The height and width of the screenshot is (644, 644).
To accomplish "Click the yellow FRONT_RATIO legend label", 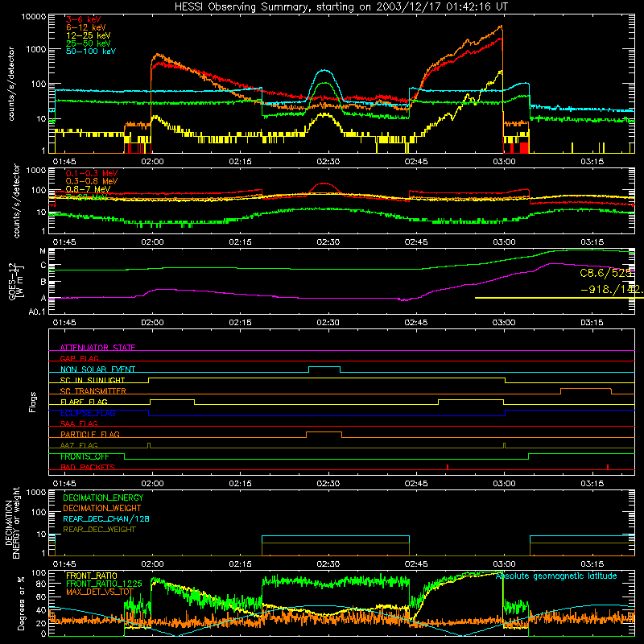I will [92, 576].
